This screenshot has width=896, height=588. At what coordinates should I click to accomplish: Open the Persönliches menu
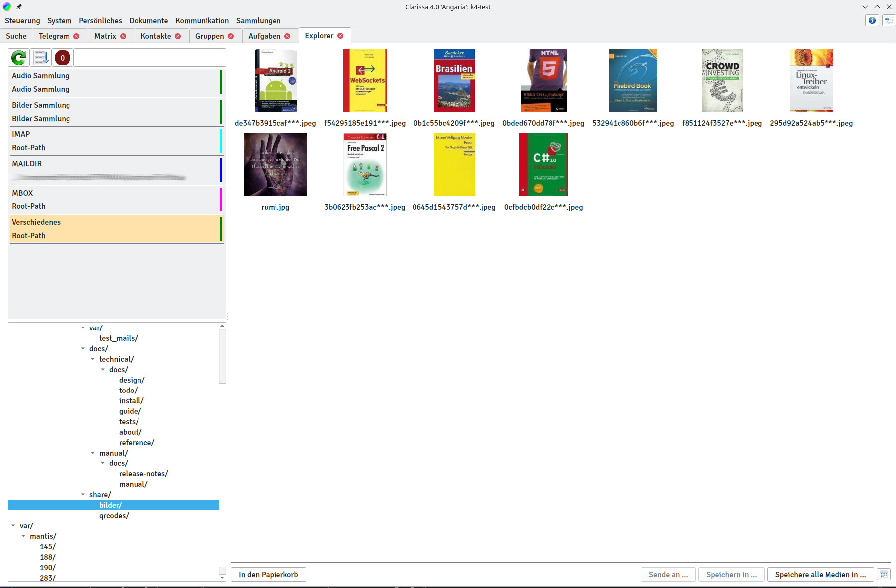pyautogui.click(x=100, y=21)
